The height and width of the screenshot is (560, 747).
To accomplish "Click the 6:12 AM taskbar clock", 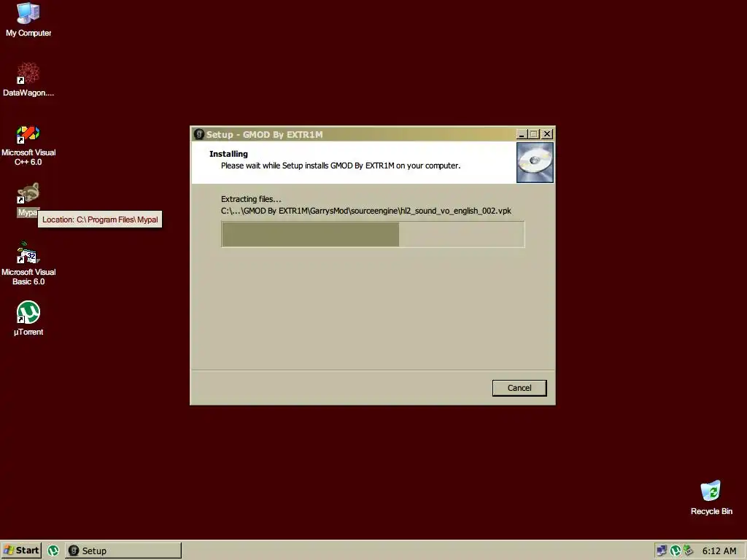I will point(719,551).
